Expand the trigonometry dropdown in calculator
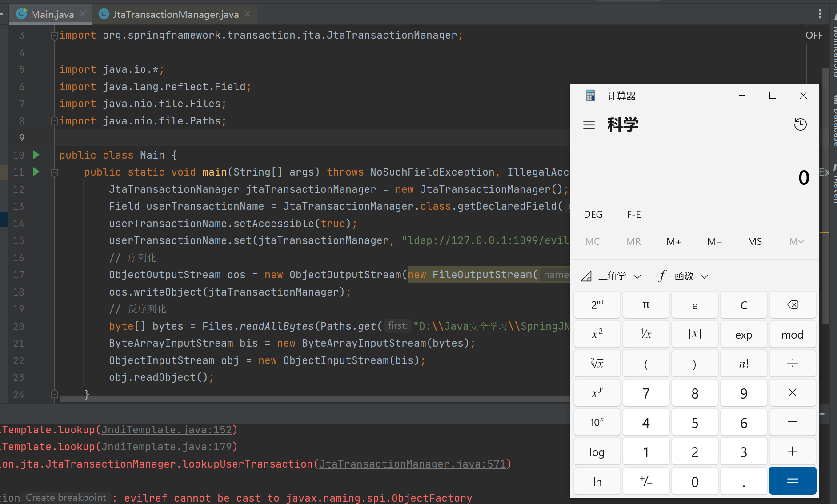The width and height of the screenshot is (837, 504). tap(611, 276)
